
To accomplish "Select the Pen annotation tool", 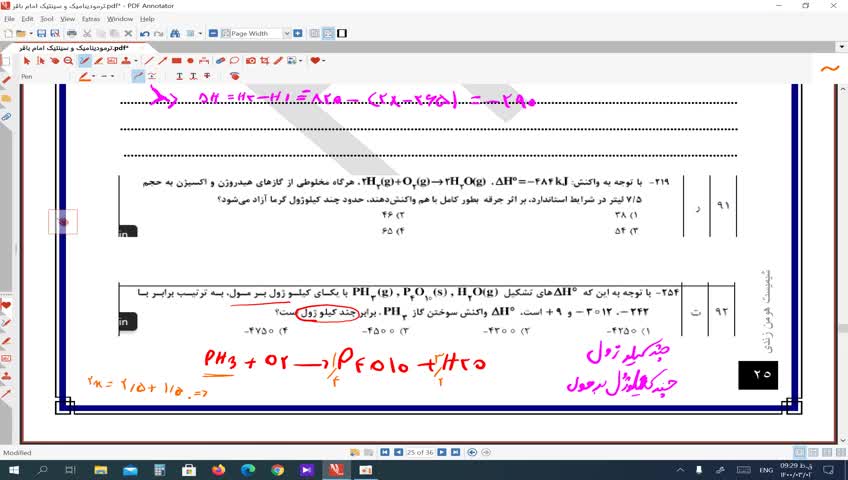I will pos(84,61).
